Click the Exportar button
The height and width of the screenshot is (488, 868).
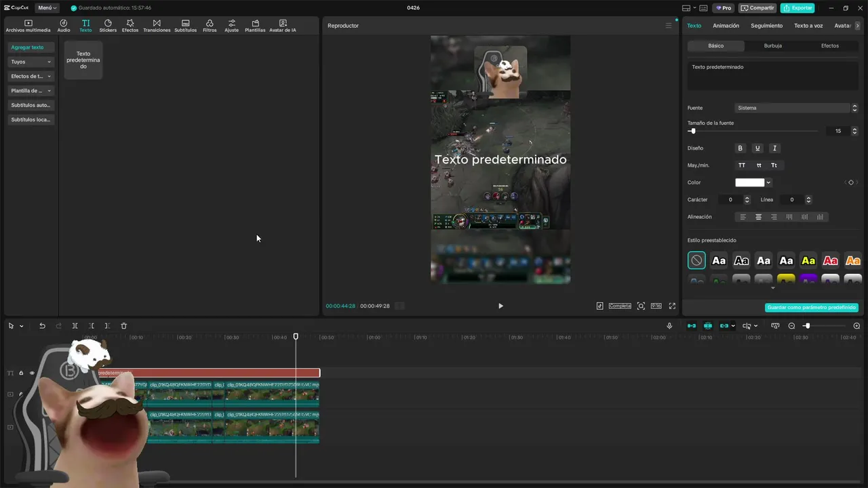797,8
